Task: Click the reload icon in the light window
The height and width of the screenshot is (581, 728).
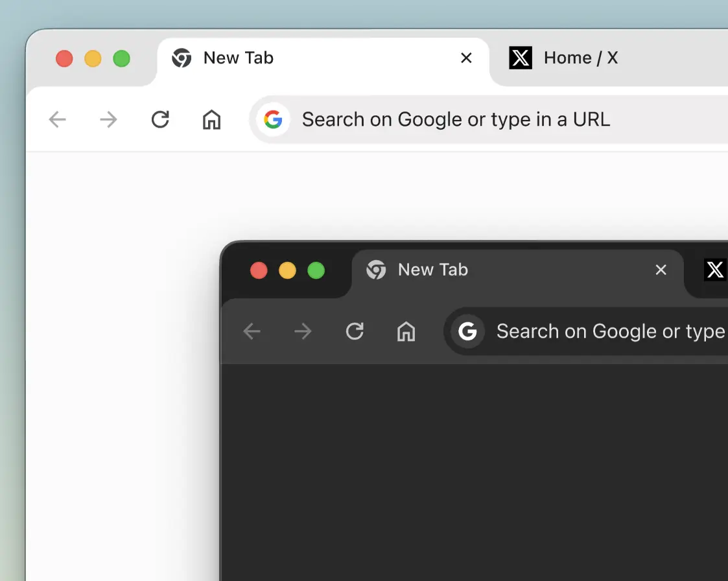Action: (160, 119)
